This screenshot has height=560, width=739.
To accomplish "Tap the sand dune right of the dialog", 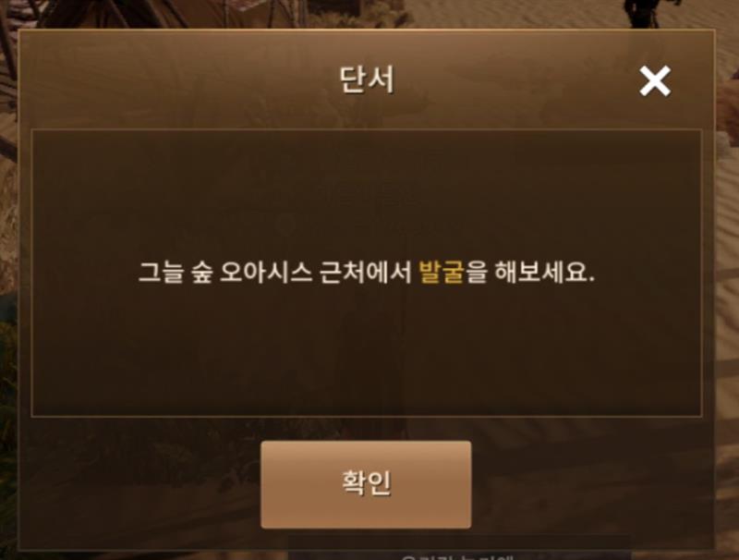I will pos(727,283).
